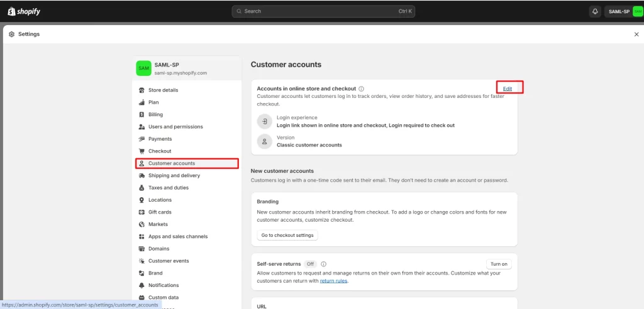Go to Payments settings
Image resolution: width=644 pixels, height=309 pixels.
160,139
